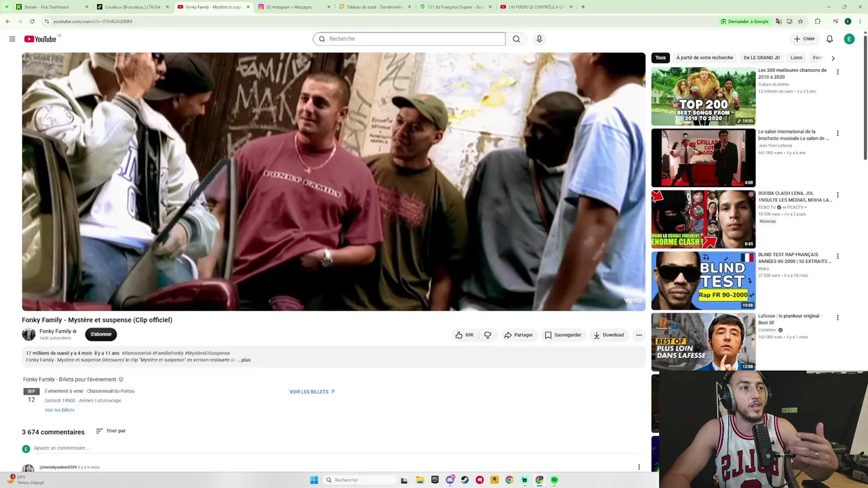The width and height of the screenshot is (868, 488).
Task: Click the Windows taskbar search box
Action: pyautogui.click(x=359, y=480)
